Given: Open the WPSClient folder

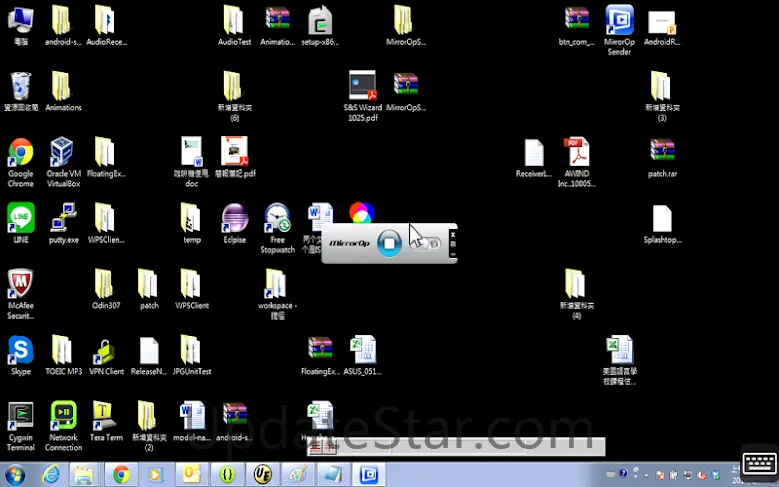Looking at the screenshot, I should pyautogui.click(x=192, y=289).
